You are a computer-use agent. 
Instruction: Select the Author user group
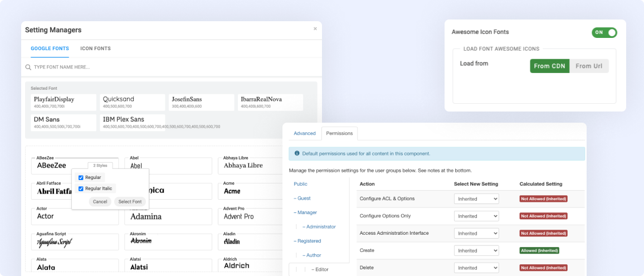pyautogui.click(x=312, y=255)
